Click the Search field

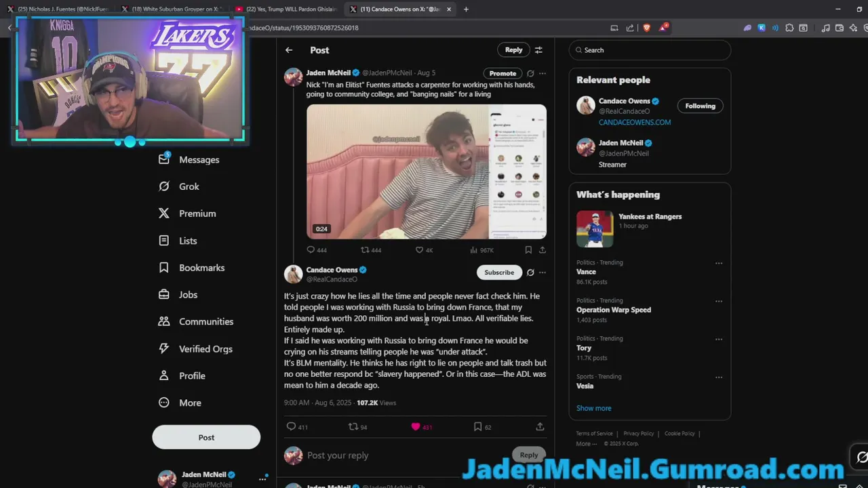click(x=650, y=50)
